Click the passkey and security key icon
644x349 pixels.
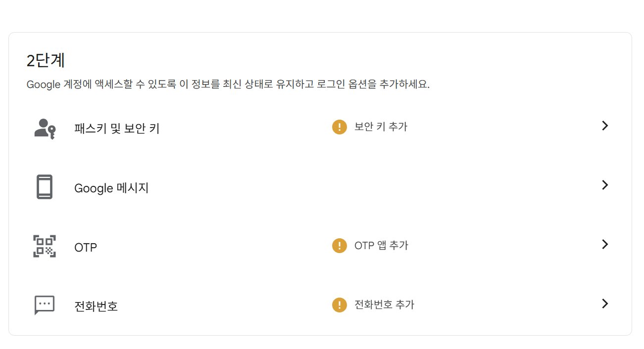coord(45,129)
